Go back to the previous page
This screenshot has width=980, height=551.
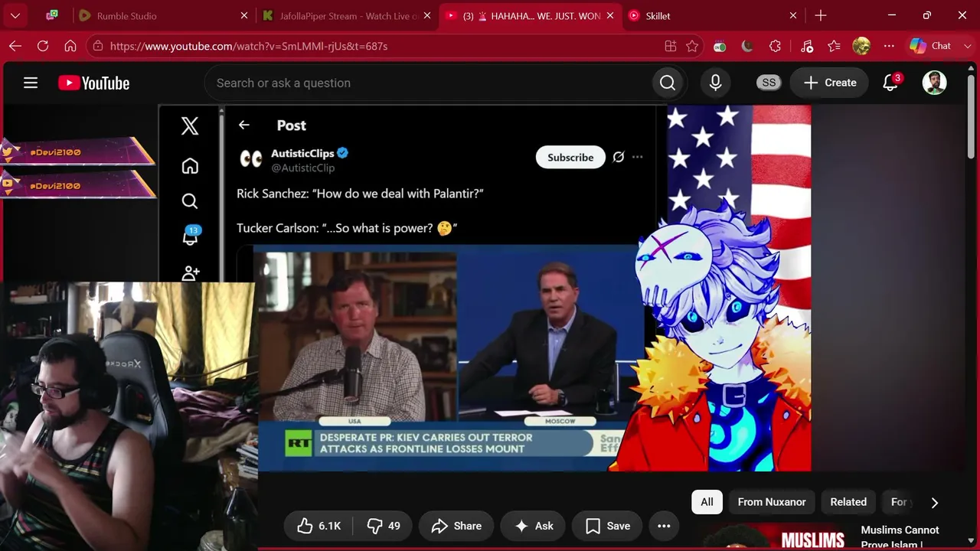tap(15, 46)
